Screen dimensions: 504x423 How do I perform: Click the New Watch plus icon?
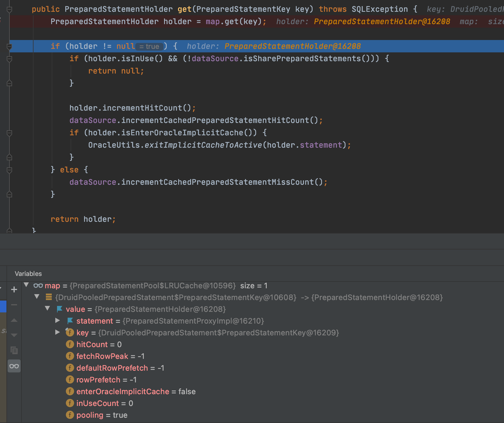[x=14, y=289]
